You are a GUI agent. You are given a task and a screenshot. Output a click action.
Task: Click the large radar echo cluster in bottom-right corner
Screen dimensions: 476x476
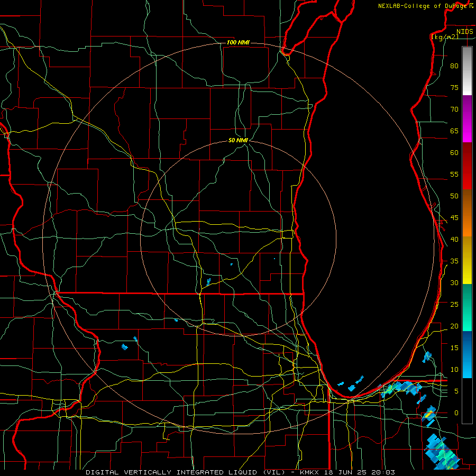442,452
